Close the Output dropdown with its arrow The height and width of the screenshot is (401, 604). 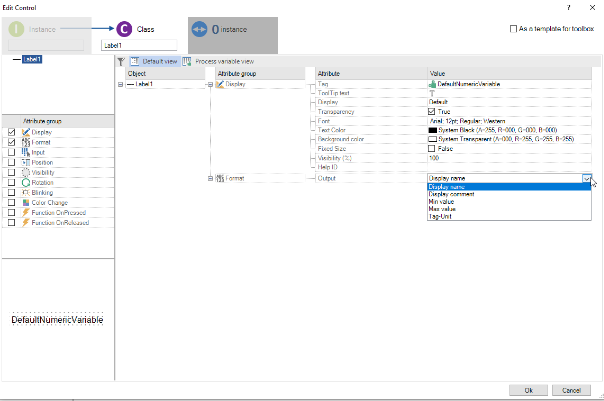pos(587,178)
